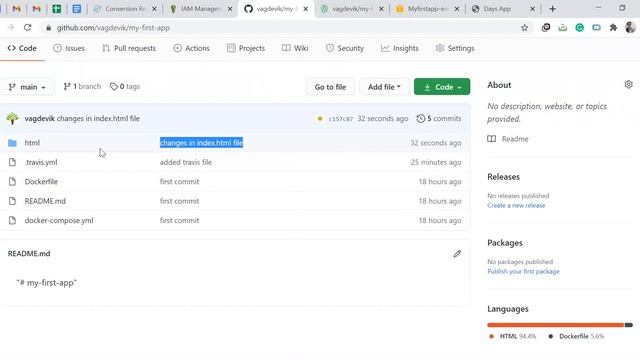Screen dimensions: 640x360
Task: Click the orange HTML language bar
Action: 556,325
